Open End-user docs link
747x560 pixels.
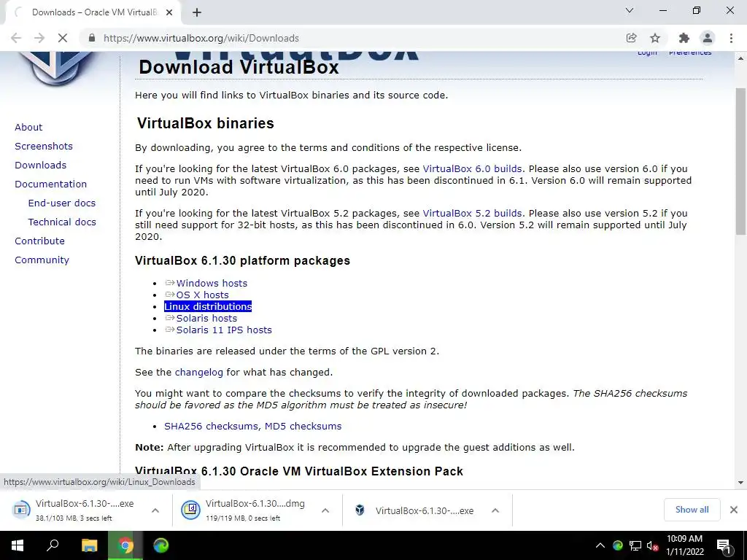pyautogui.click(x=62, y=203)
